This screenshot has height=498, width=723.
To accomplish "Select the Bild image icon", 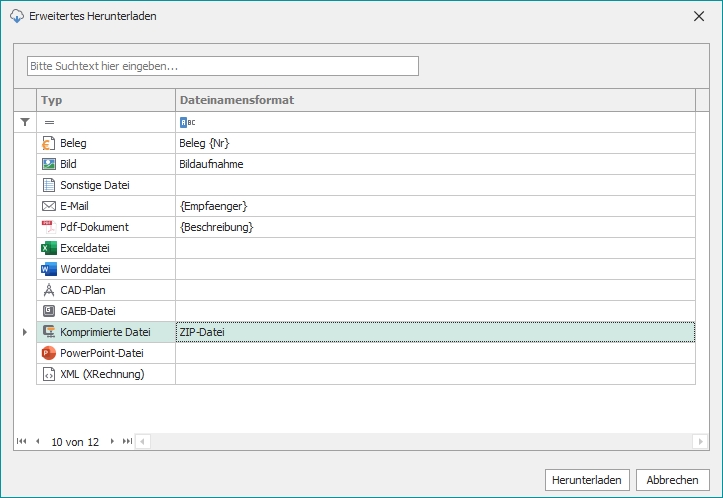I will 48,164.
